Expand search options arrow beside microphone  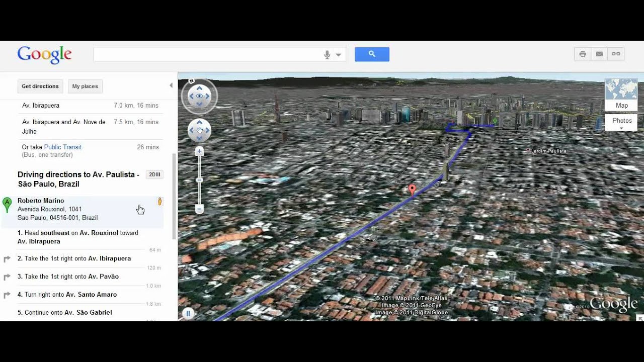(339, 55)
